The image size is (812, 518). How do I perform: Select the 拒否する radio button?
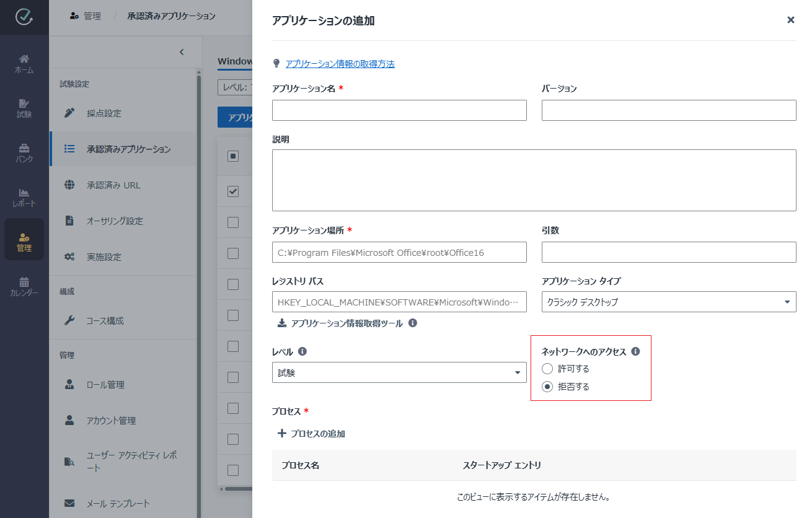(547, 386)
